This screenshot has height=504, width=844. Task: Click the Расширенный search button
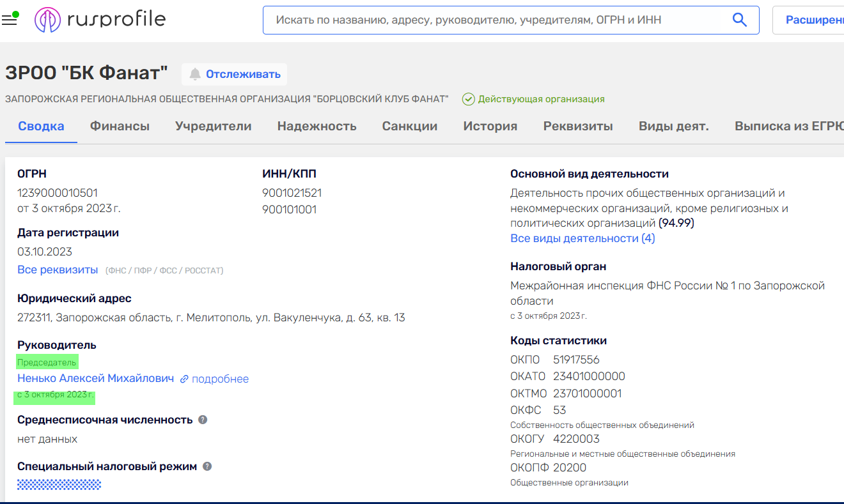click(x=811, y=20)
